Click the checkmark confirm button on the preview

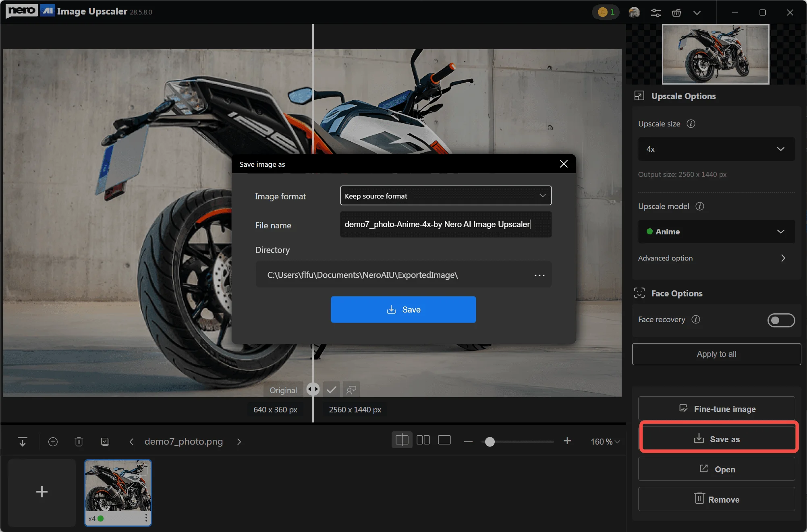pos(332,389)
